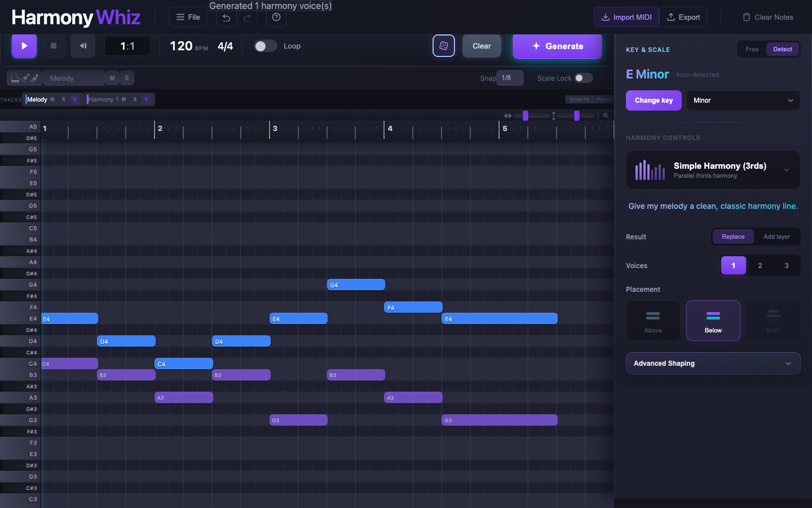Choose Below harmony placement

pos(713,321)
